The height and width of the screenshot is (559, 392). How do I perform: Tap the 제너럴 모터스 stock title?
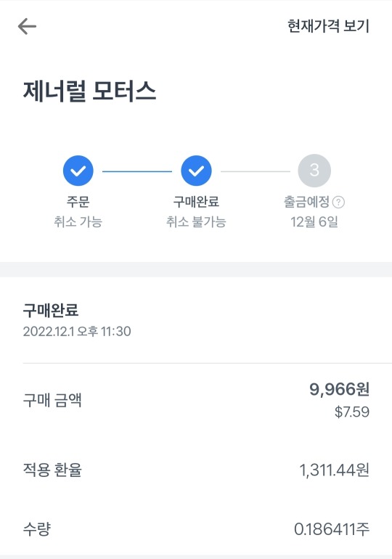pos(89,91)
